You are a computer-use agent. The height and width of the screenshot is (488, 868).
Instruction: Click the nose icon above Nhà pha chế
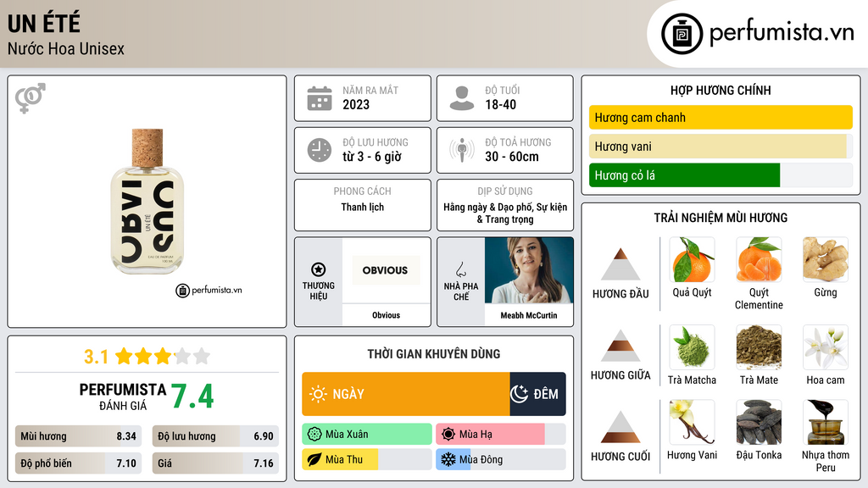[x=460, y=269]
